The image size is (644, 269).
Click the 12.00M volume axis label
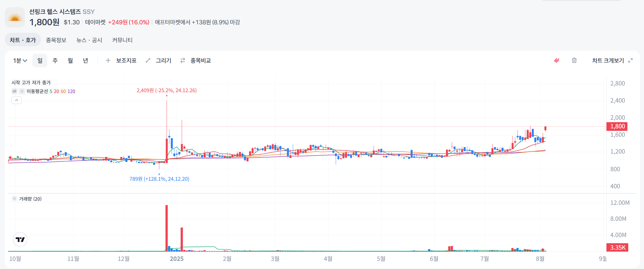[x=620, y=203]
